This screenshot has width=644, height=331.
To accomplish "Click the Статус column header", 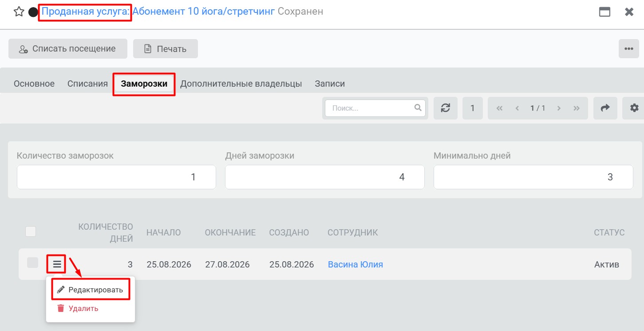I will (x=609, y=233).
